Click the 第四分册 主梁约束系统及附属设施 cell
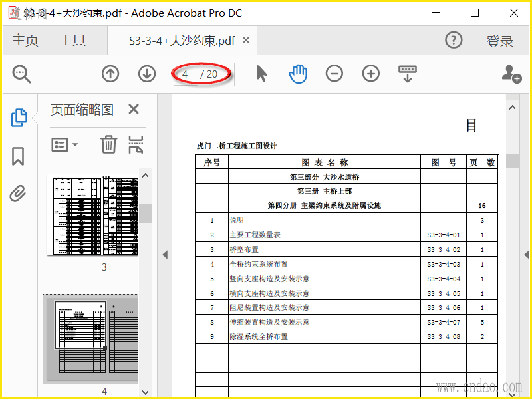 pyautogui.click(x=325, y=205)
